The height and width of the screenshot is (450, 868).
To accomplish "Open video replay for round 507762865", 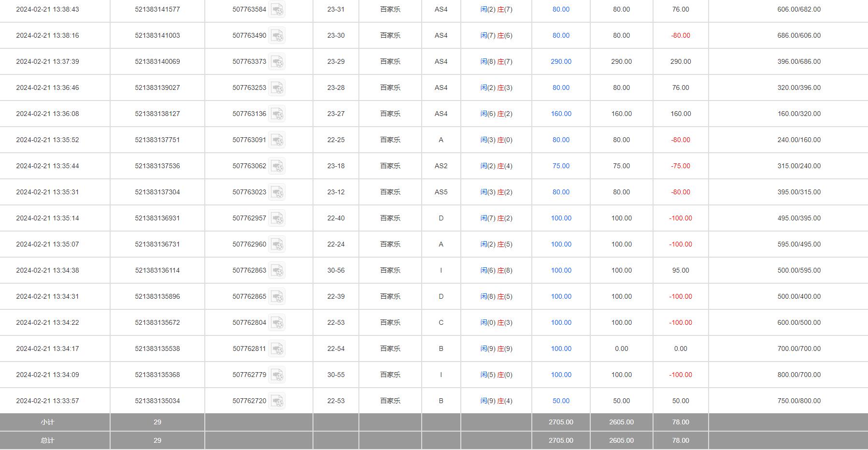I will click(x=277, y=297).
